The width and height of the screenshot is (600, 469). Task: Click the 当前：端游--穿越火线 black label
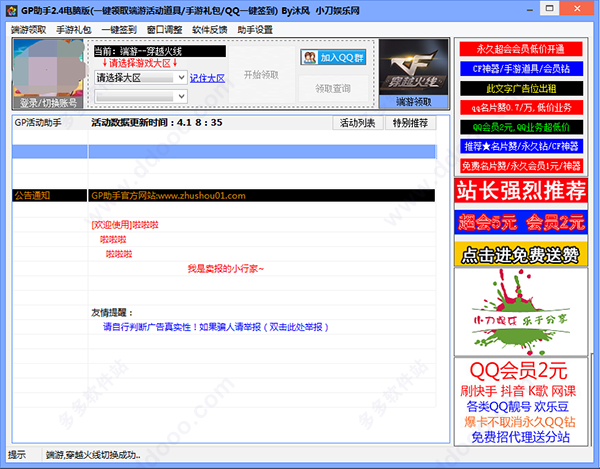point(160,51)
